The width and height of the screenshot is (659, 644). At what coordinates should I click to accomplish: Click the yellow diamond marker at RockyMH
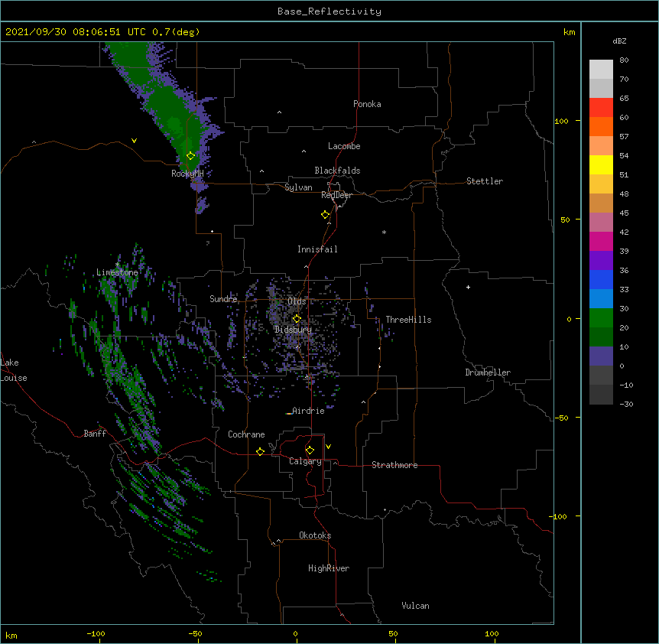pos(191,156)
